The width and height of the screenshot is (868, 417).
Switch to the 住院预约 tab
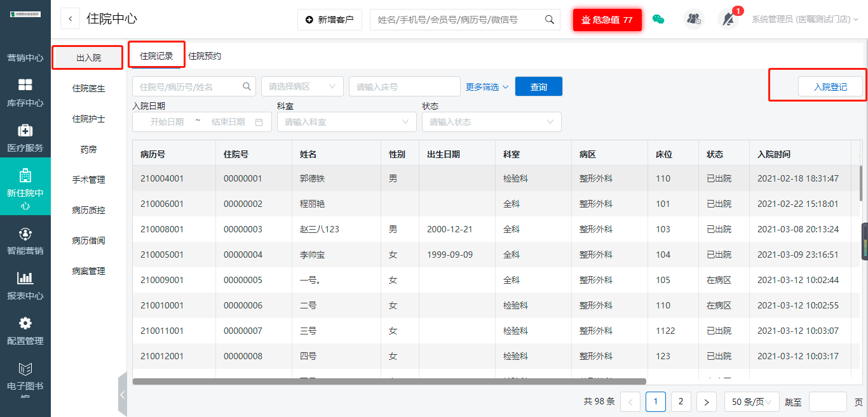point(205,56)
